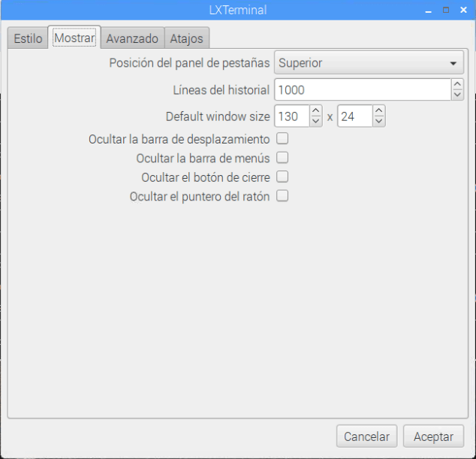This screenshot has width=476, height=459.
Task: Switch to the Estilo tab
Action: click(x=28, y=38)
